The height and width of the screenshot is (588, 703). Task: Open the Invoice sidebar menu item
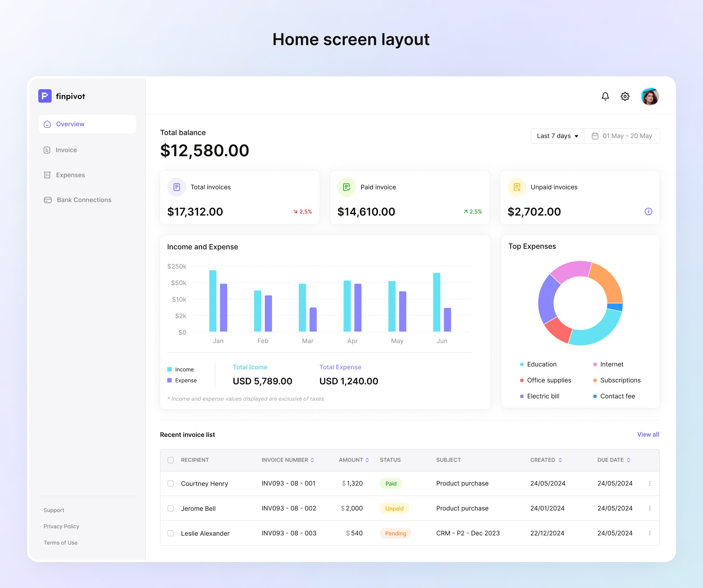pos(66,150)
